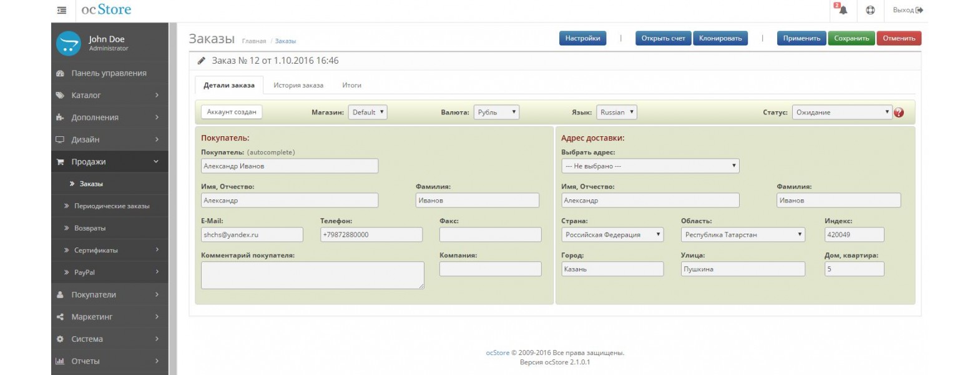Viewport: 980px width, 375px height.
Task: Collapse the Продажи menu chevron
Action: coord(156,161)
